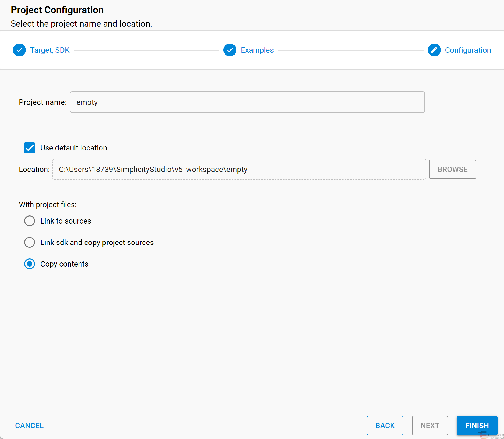Click the 'Use default location' label text
The image size is (504, 439).
coord(74,148)
